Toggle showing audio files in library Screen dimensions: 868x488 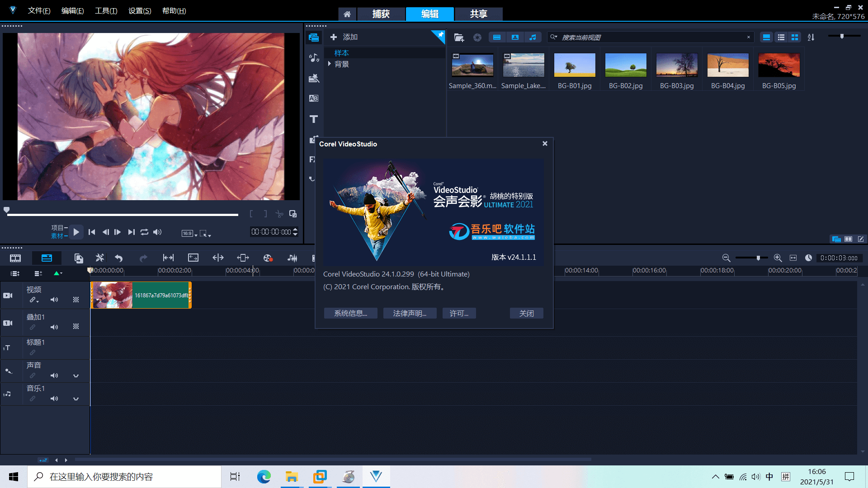point(533,38)
